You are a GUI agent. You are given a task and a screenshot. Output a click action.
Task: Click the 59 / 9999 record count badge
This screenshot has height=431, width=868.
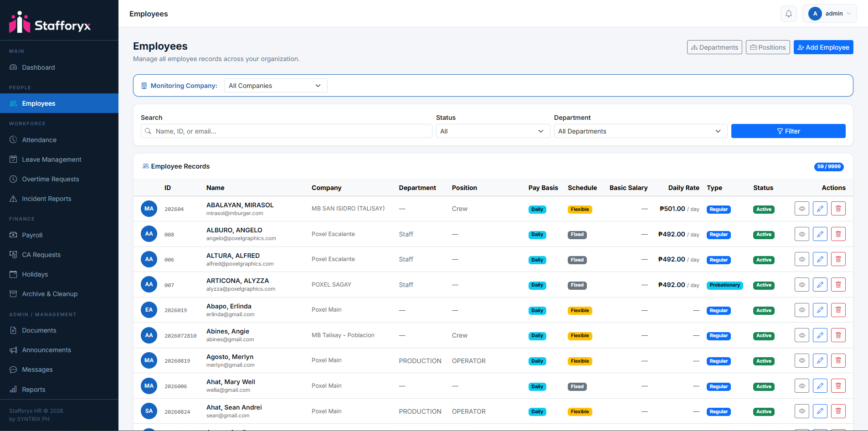coord(829,167)
